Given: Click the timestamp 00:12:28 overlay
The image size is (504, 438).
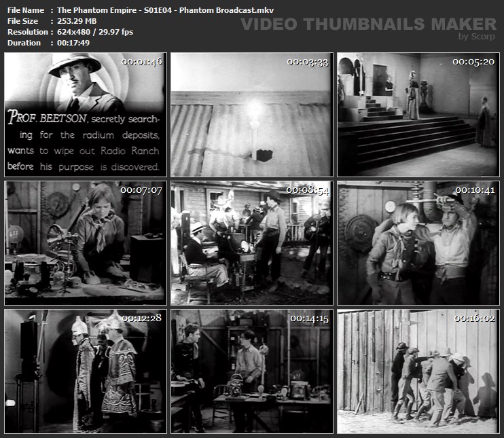Looking at the screenshot, I should click(x=142, y=318).
